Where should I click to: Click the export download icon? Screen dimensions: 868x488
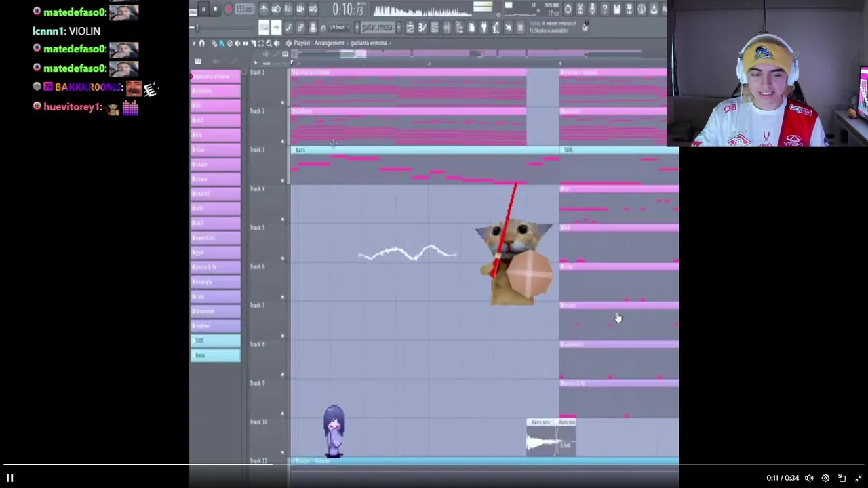[x=654, y=9]
